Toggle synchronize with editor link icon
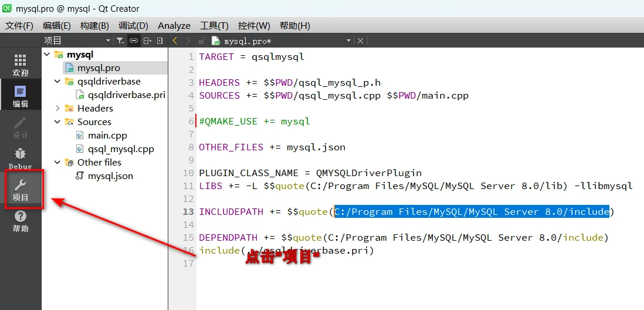 pos(134,41)
